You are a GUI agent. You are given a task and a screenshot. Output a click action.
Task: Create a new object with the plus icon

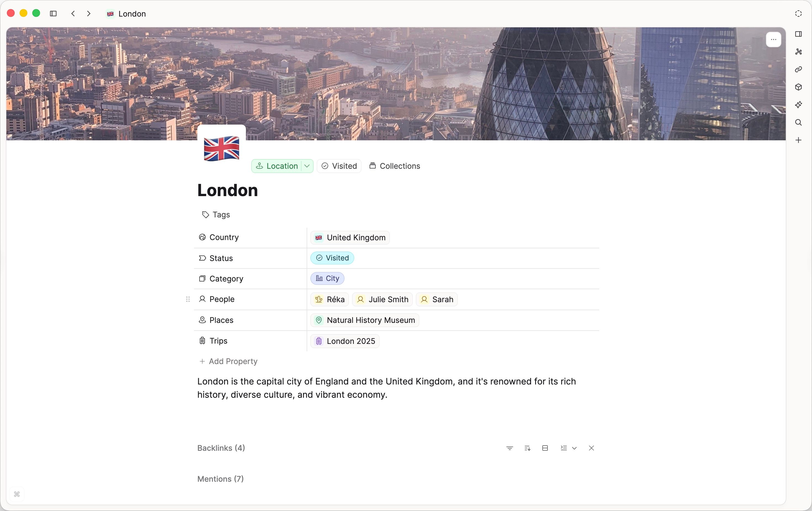[x=798, y=140]
